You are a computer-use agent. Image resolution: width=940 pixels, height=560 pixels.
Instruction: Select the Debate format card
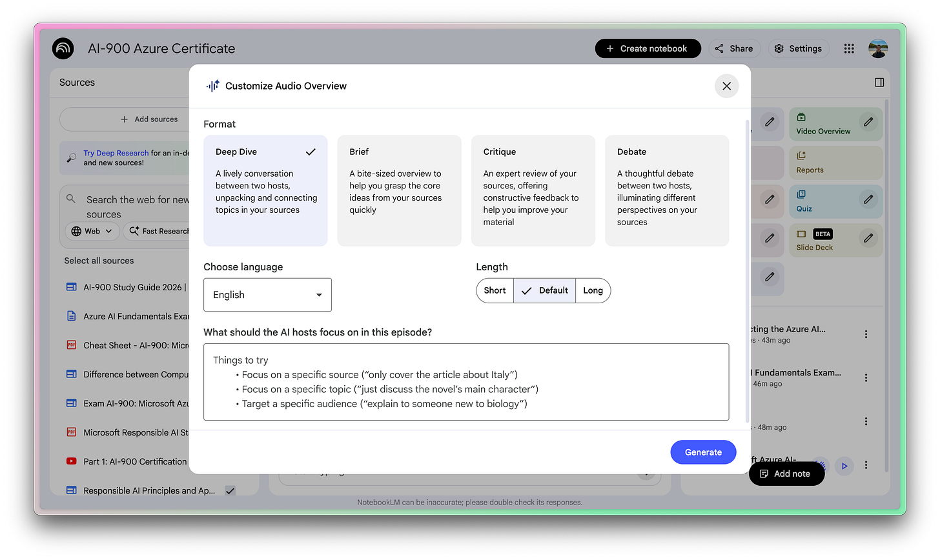(667, 190)
